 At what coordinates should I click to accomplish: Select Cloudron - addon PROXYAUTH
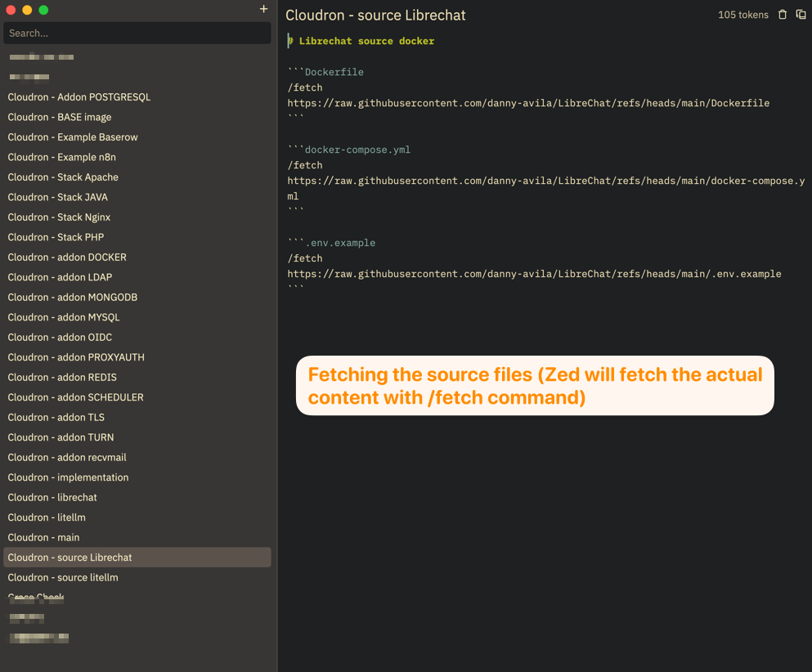tap(137, 357)
